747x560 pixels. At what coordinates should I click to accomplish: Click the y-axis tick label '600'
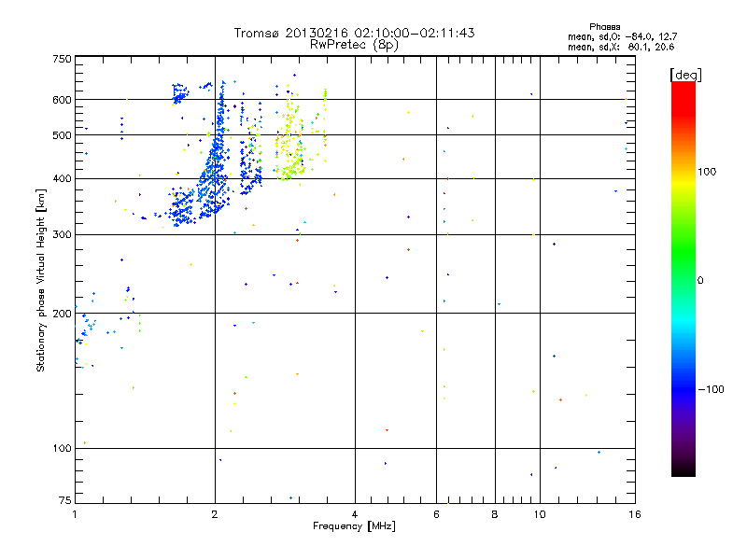pyautogui.click(x=62, y=100)
